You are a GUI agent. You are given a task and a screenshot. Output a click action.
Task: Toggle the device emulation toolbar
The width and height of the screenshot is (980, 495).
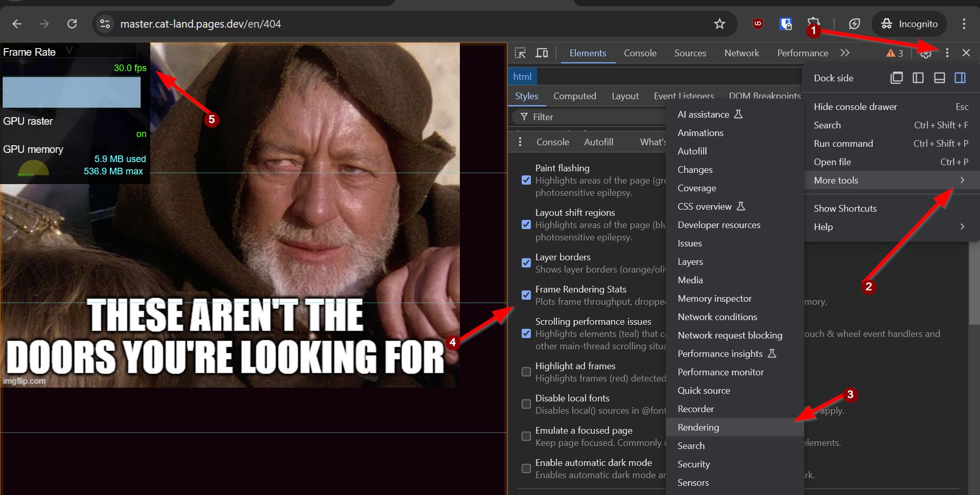pyautogui.click(x=542, y=53)
